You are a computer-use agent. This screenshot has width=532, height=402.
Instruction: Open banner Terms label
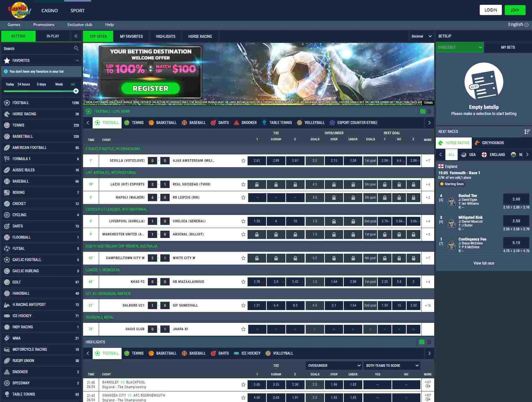428,103
